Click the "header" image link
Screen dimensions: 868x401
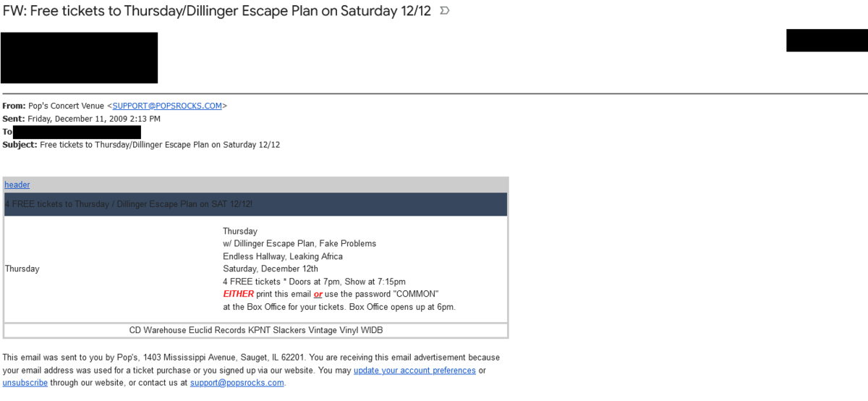point(17,185)
